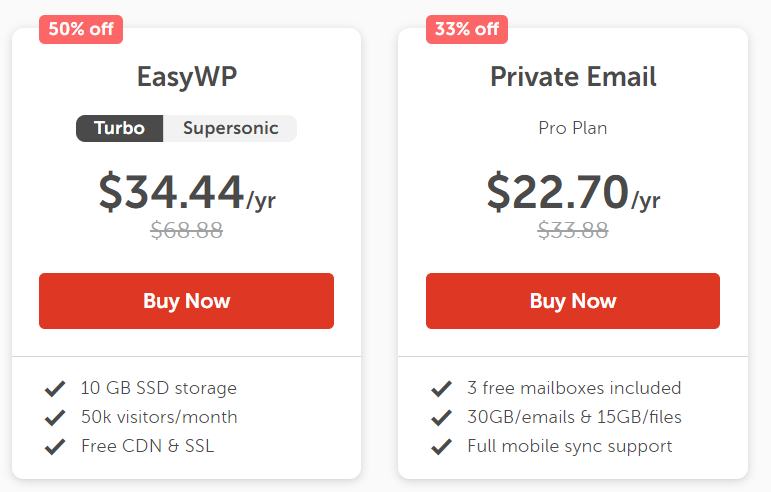Click the 50% off badge
The image size is (771, 492).
[81, 29]
